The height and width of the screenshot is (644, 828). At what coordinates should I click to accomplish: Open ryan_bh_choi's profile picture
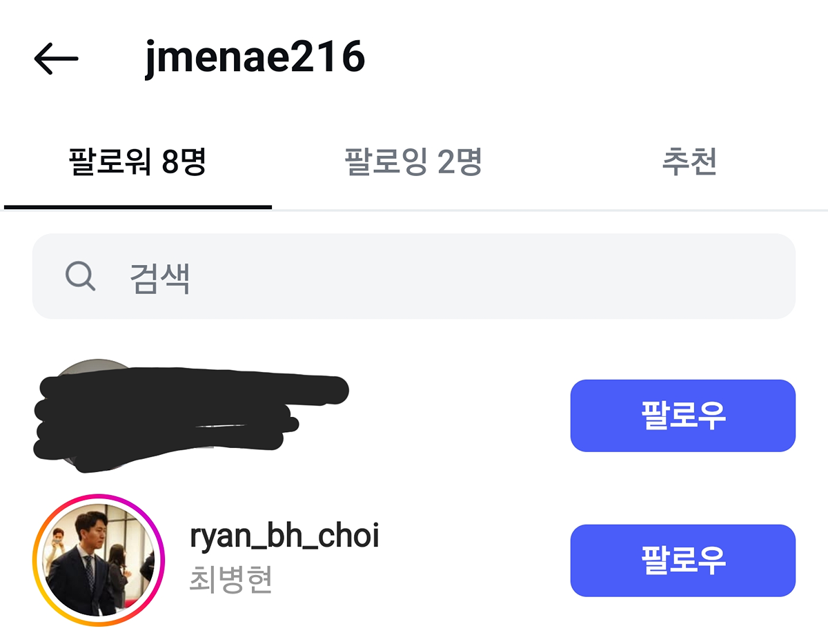[99, 560]
